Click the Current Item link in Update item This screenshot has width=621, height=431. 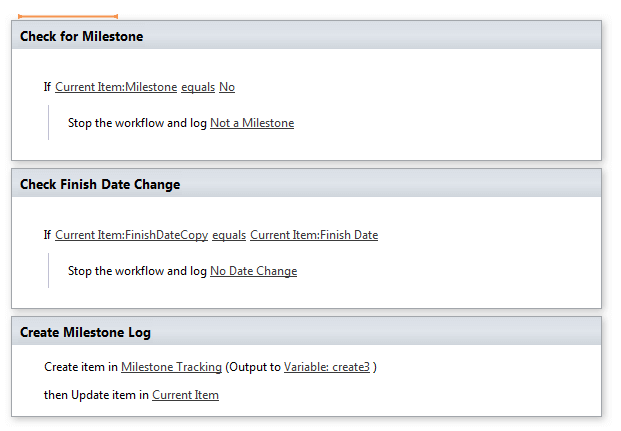(185, 395)
